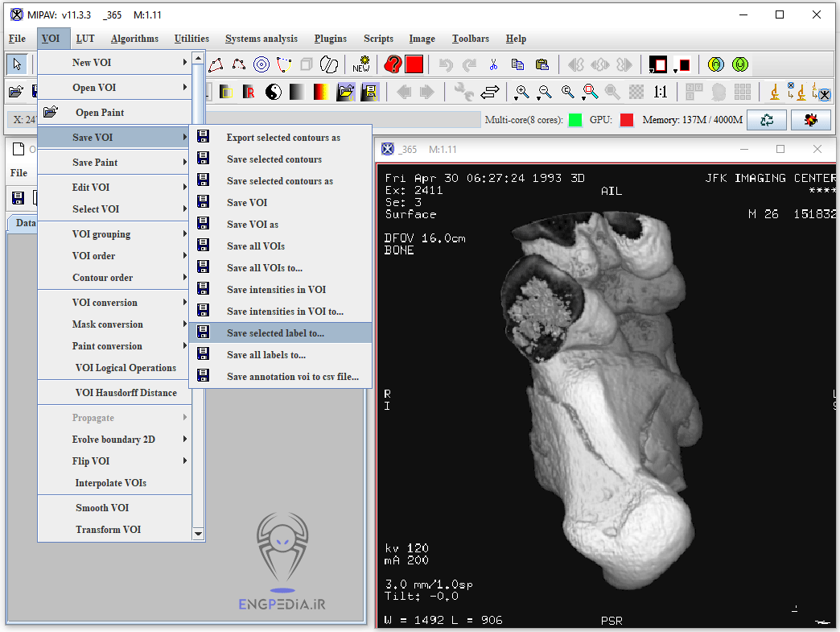Expand the Select VOI submenu
840x632 pixels.
pos(114,209)
